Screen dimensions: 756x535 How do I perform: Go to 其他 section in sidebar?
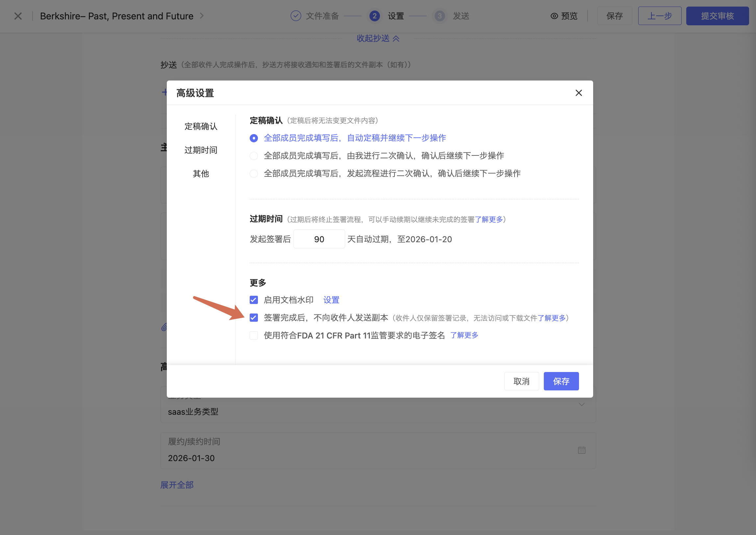pyautogui.click(x=201, y=174)
